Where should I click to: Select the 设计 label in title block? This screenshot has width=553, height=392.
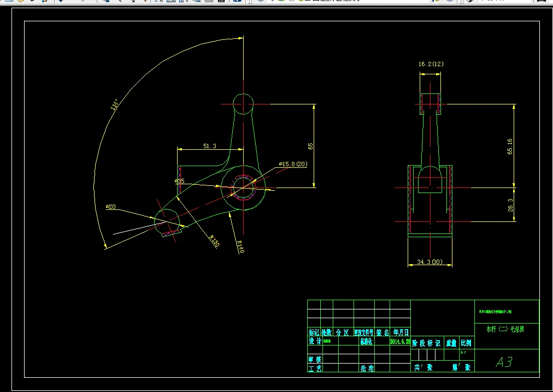[315, 341]
